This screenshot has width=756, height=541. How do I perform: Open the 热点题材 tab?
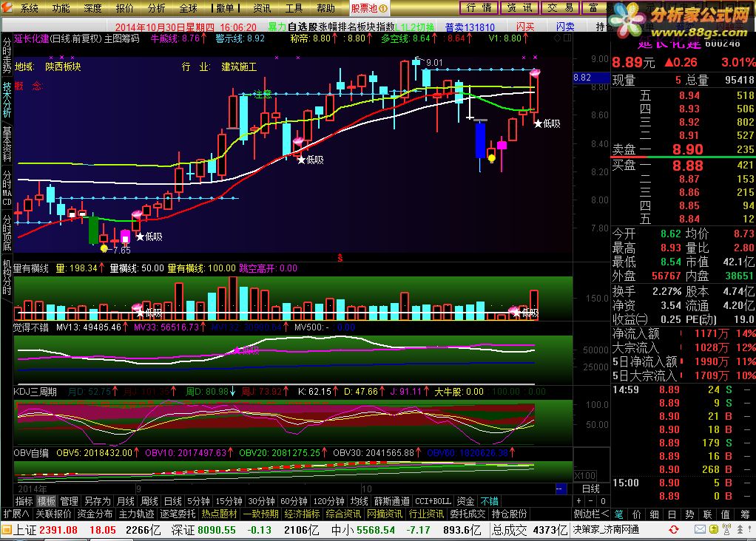220,514
